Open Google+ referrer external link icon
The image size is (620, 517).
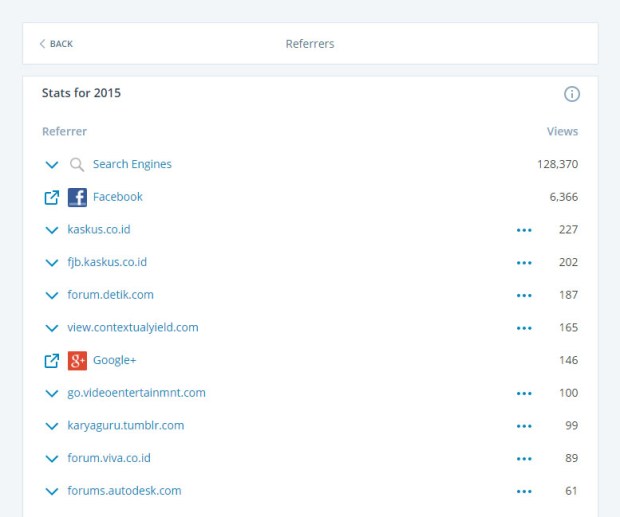[52, 361]
